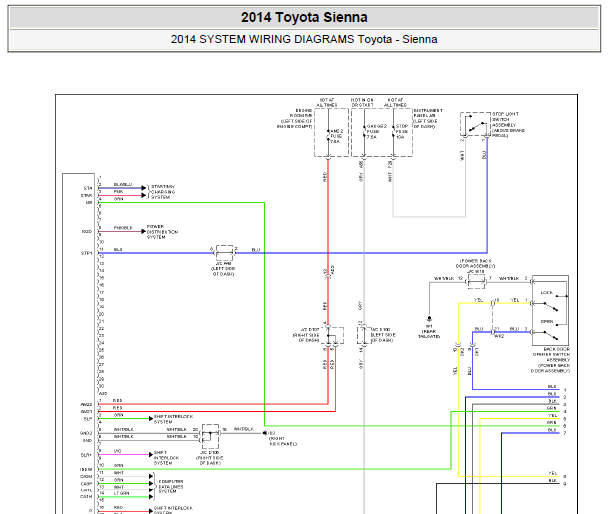Click the "(RIGHT KICK PANEL)" ground label
Image resolution: width=608 pixels, height=514 pixels.
(x=283, y=441)
